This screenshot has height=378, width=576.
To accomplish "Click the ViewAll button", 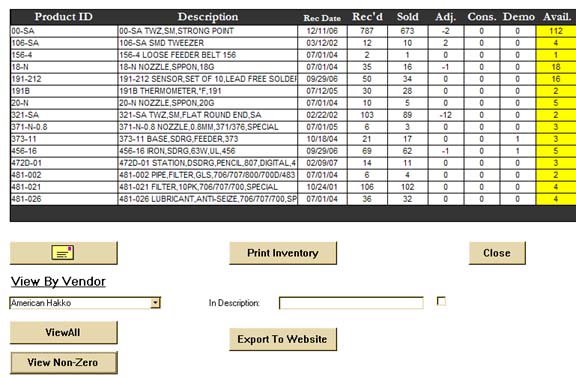I will point(64,332).
